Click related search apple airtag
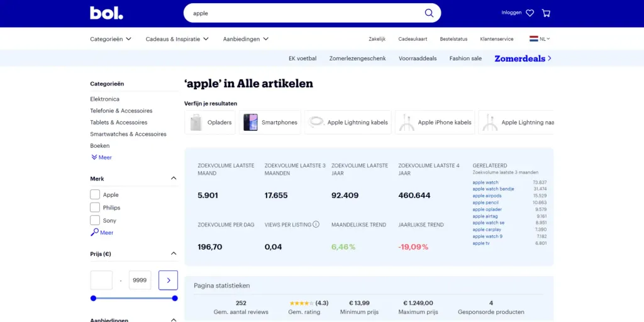 (x=484, y=216)
